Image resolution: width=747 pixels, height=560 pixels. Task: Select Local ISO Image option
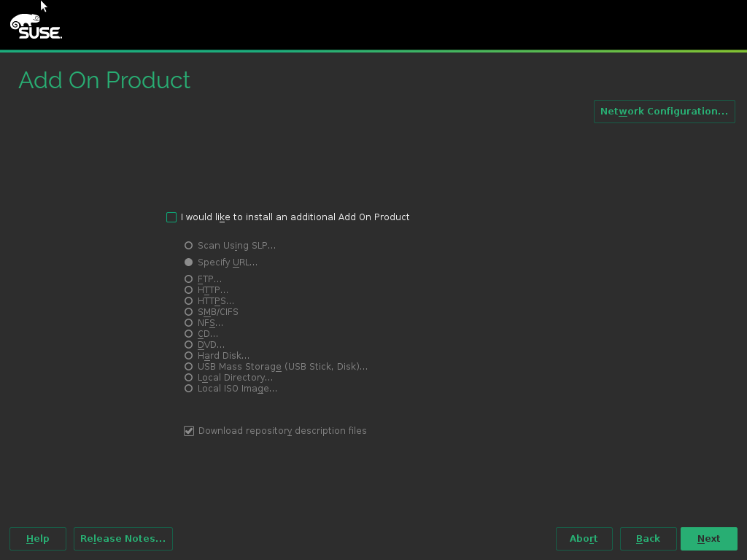click(189, 389)
